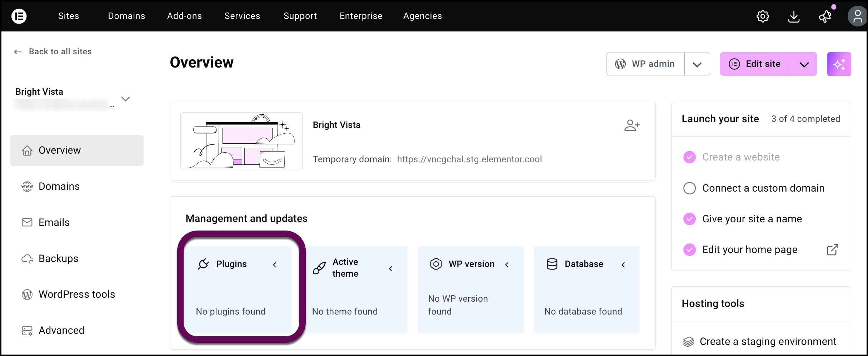Click the add collaborator icon on Bright Vista card
The width and height of the screenshot is (868, 356).
(x=632, y=125)
